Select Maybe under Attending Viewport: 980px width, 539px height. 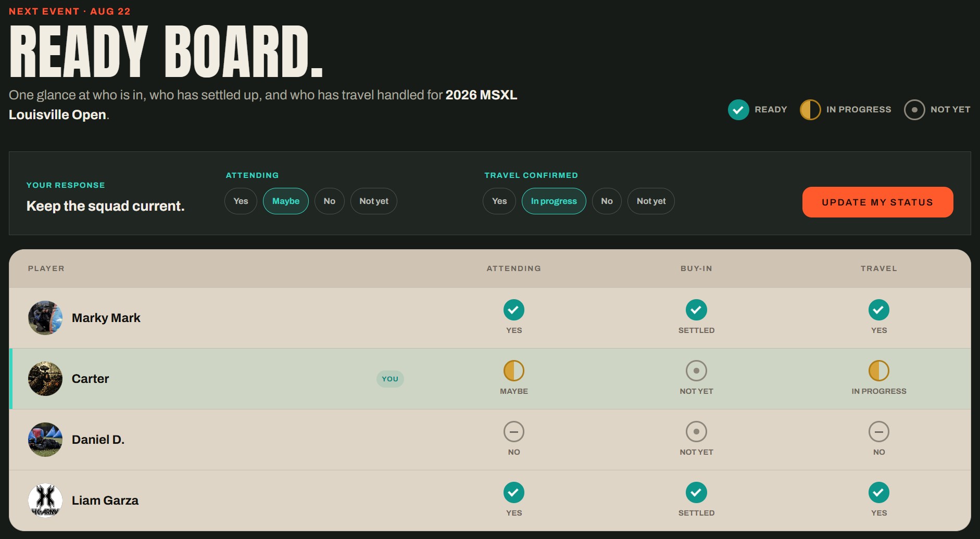coord(286,201)
